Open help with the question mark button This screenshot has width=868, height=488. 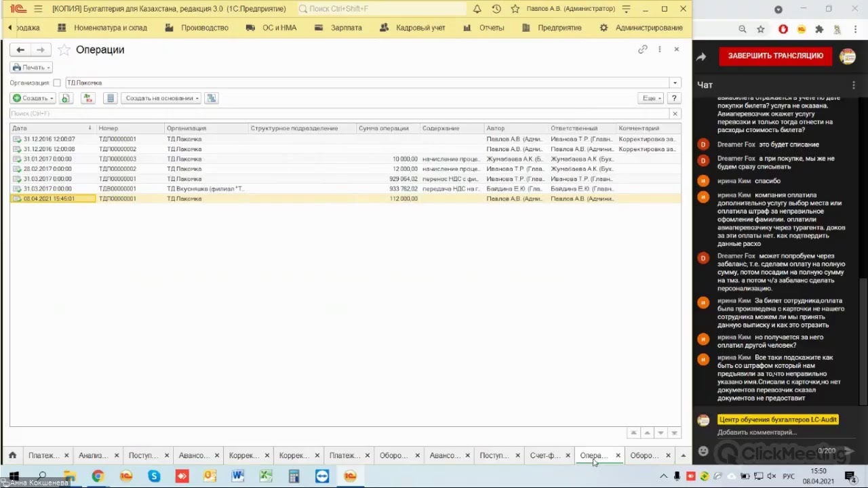(674, 98)
